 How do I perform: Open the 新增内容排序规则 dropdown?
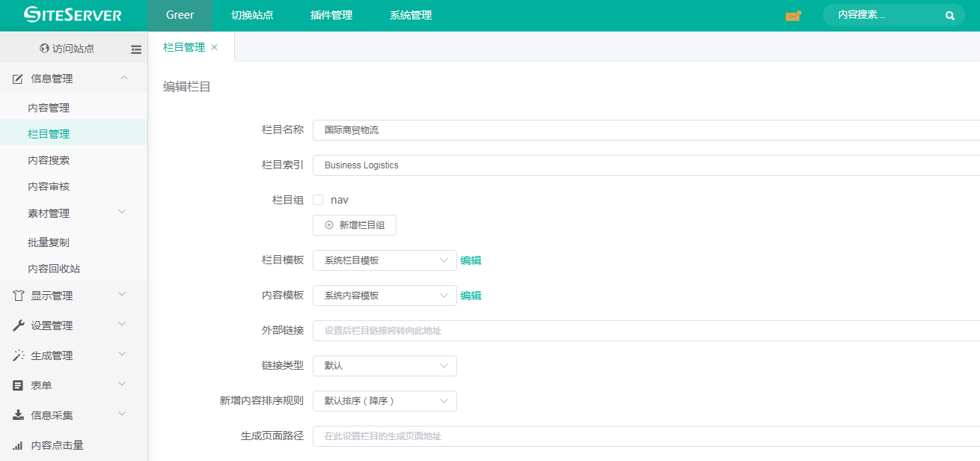[385, 401]
